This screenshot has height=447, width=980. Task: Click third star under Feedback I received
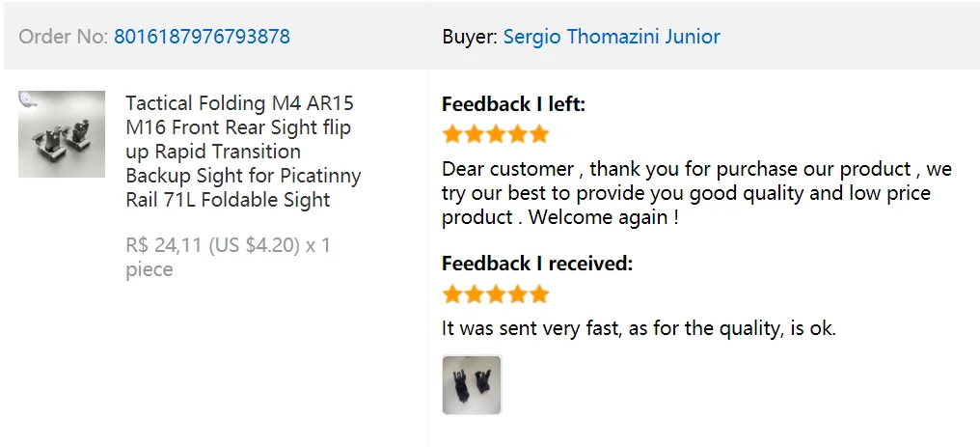(x=496, y=293)
